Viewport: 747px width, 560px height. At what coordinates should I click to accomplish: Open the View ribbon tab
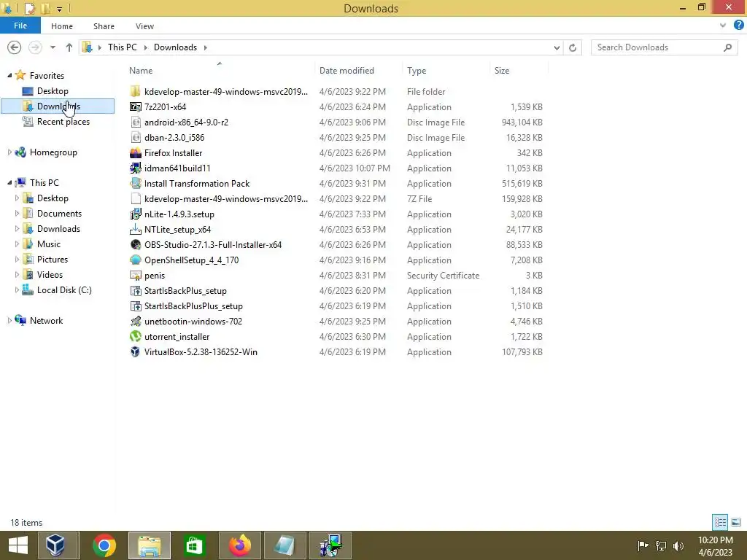point(144,26)
